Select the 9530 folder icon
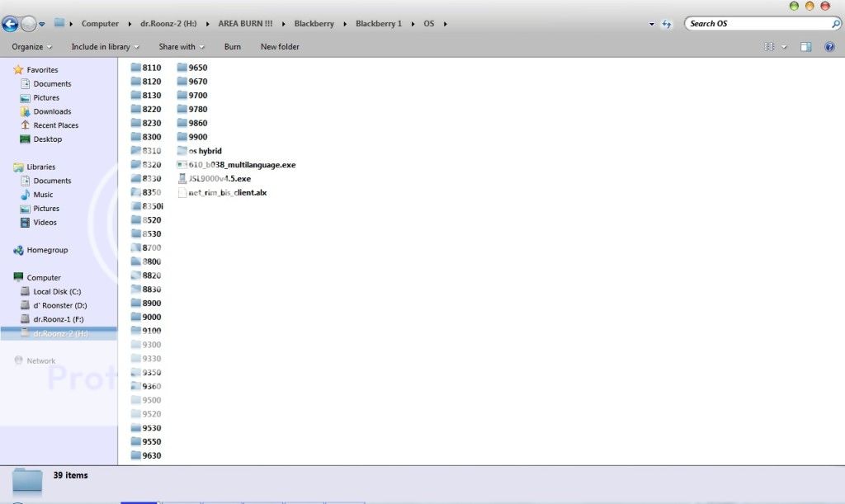845x504 pixels. pyautogui.click(x=136, y=427)
